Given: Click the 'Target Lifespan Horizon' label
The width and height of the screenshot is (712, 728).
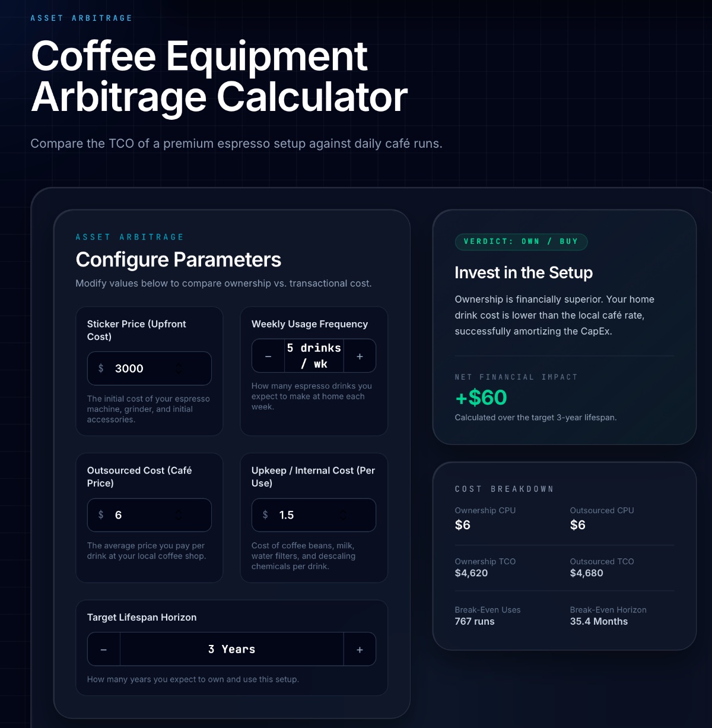Looking at the screenshot, I should (142, 618).
